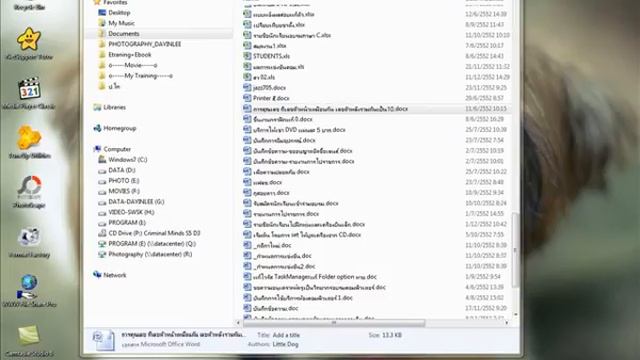Viewport: 640px width, 360px height.
Task: Click vertical scrollbar down arrow
Action: 516,314
